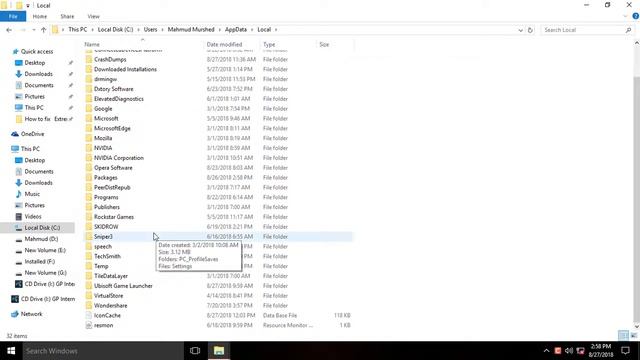Click Local Disk (C:) in breadcrumb

116,29
